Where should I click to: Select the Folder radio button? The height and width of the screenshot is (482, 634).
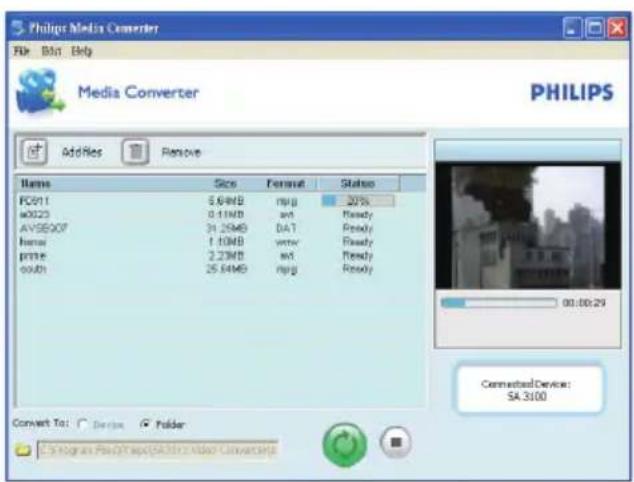point(144,424)
